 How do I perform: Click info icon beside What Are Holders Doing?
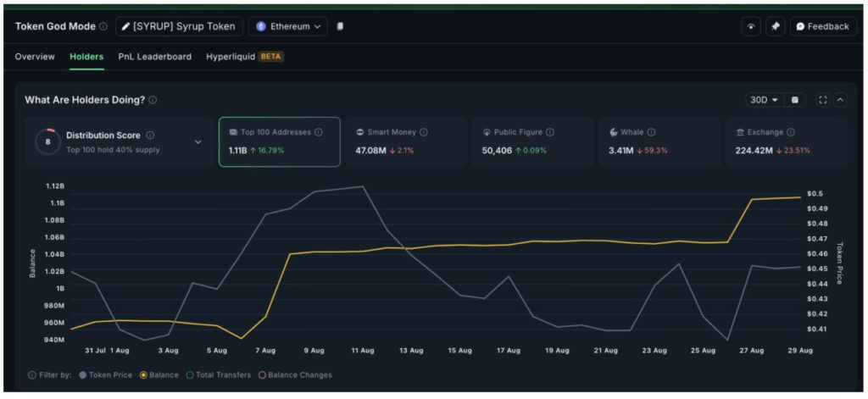(153, 100)
